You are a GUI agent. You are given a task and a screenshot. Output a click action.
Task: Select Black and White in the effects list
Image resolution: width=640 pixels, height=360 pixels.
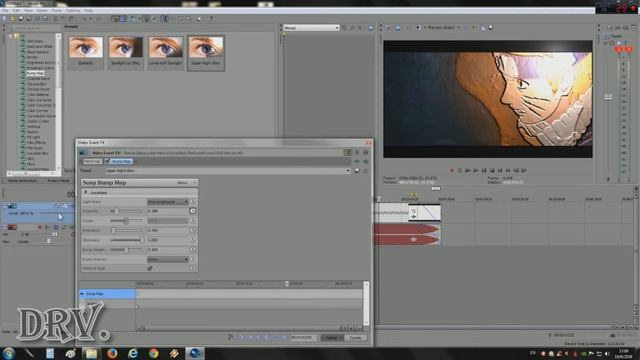coord(40,47)
